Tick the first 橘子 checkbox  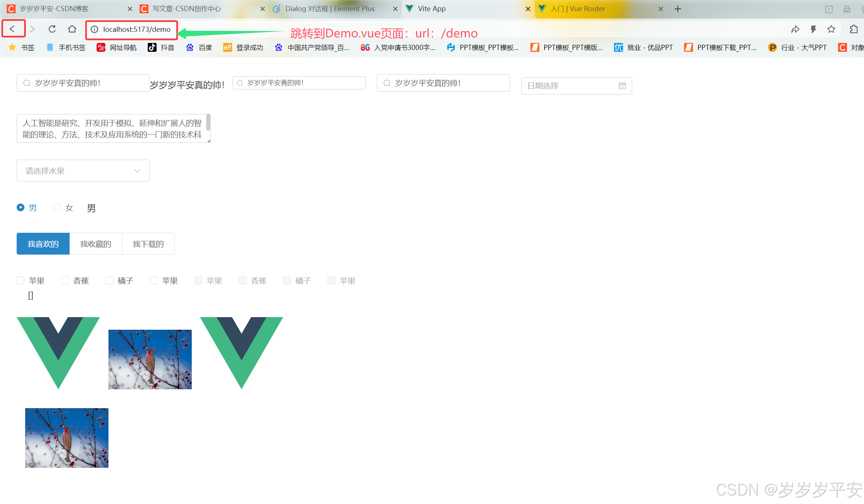click(110, 280)
